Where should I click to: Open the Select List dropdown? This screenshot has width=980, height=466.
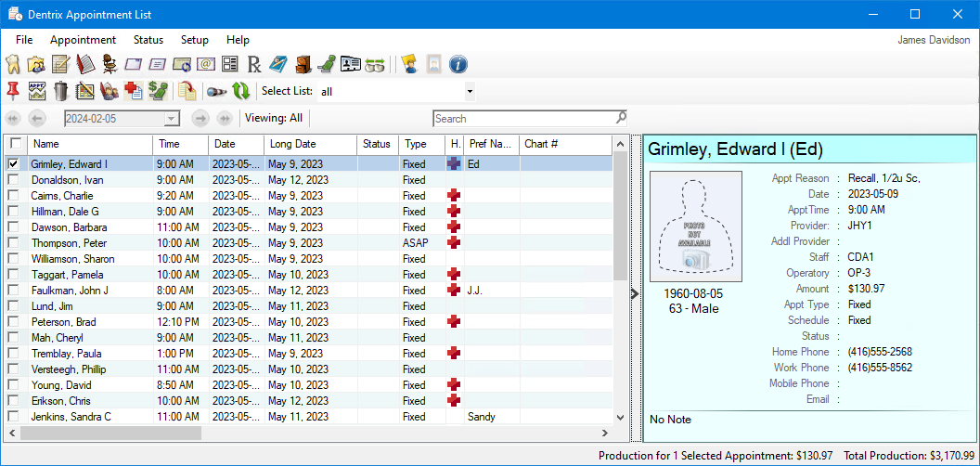coord(470,92)
